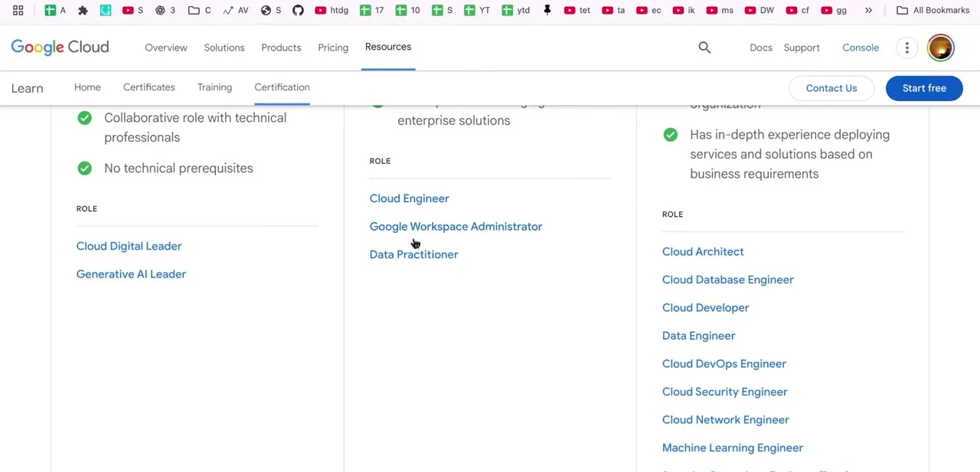
Task: Open the YouTube bookmark 'cf'
Action: (x=797, y=10)
